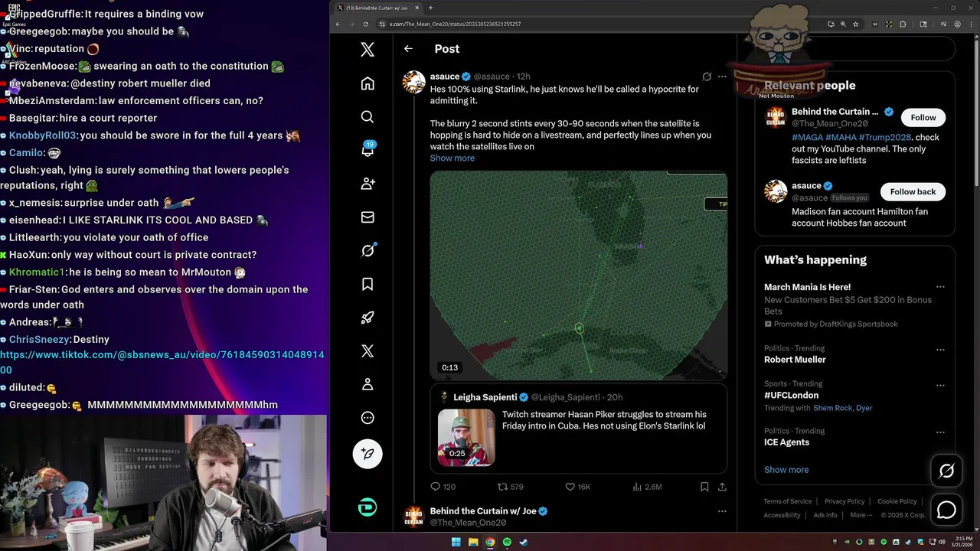
Task: Open the rocket icon in sidebar
Action: coord(367,318)
